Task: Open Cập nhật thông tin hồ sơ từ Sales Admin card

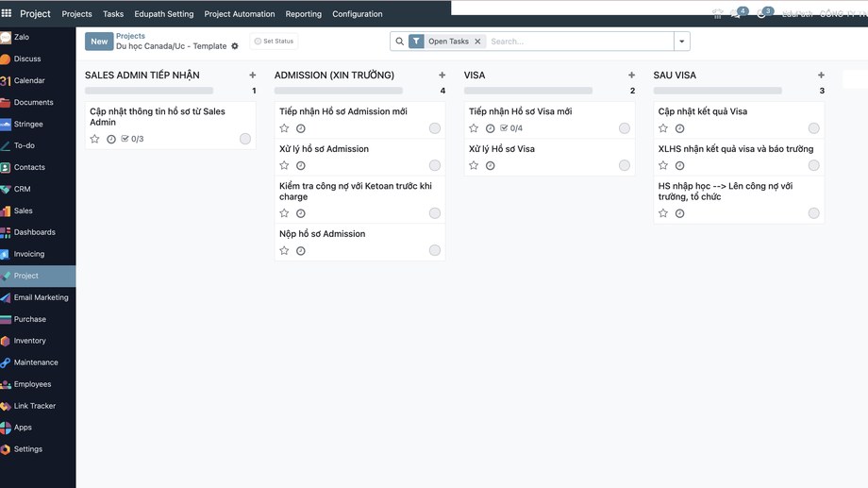Action: click(171, 126)
